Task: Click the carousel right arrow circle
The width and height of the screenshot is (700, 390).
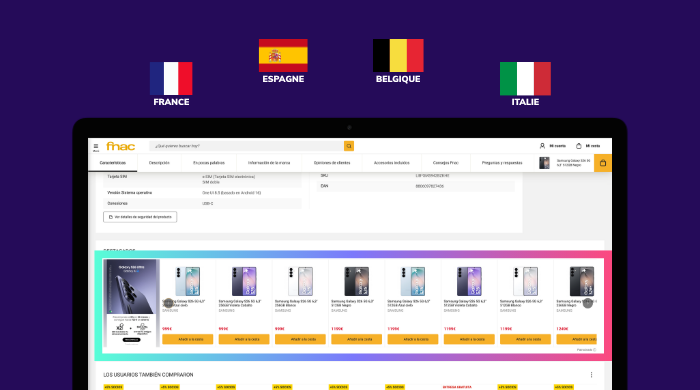Action: [x=588, y=303]
